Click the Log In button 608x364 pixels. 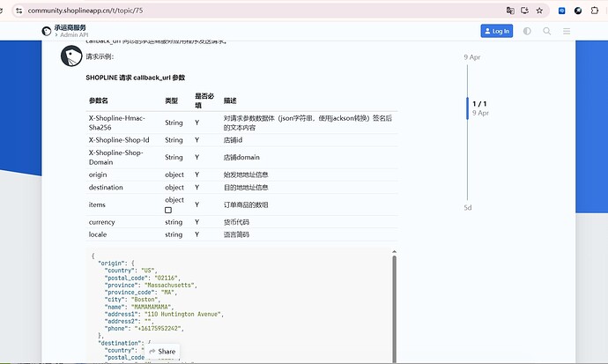pyautogui.click(x=497, y=31)
